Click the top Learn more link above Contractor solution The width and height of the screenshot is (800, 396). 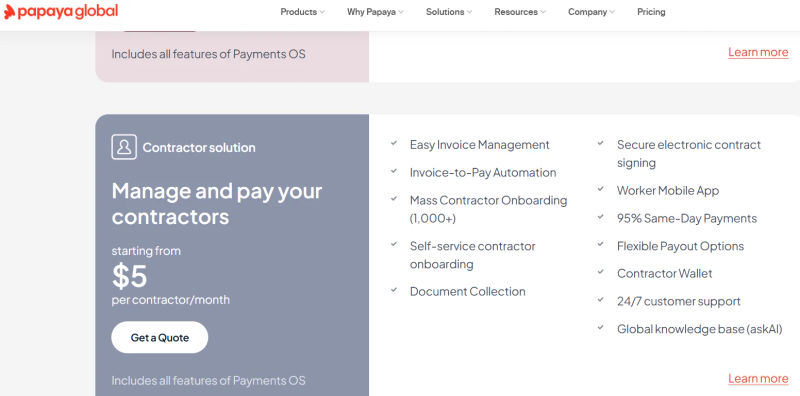point(758,52)
